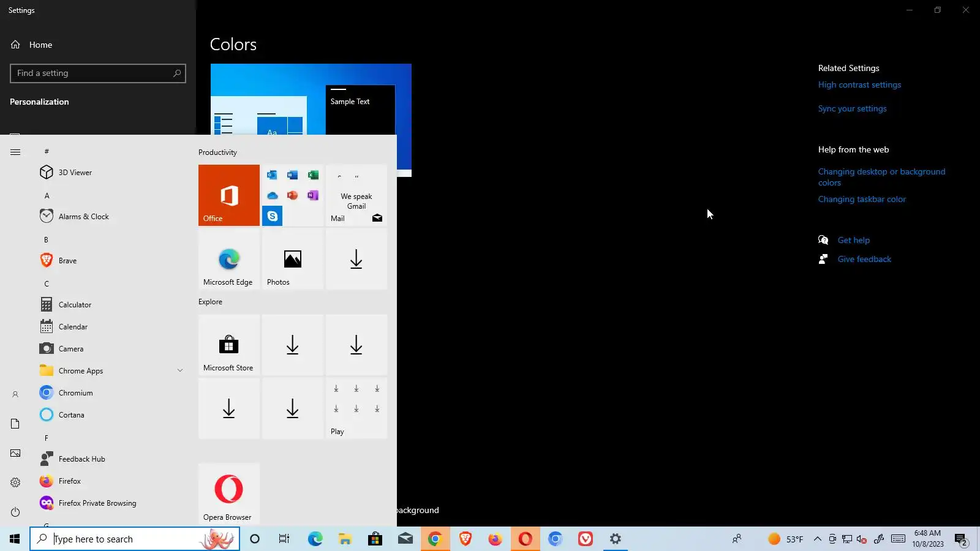980x551 pixels.
Task: Open the Play tile folder
Action: pyautogui.click(x=356, y=408)
